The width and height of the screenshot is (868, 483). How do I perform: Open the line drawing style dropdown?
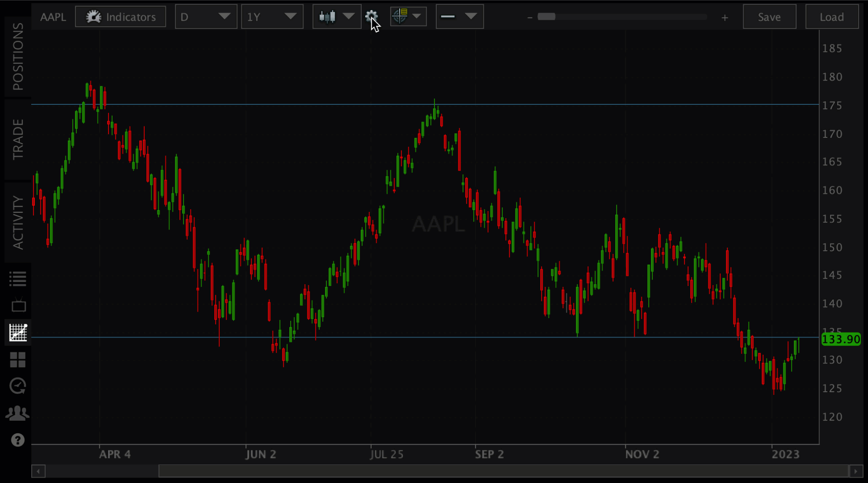coord(459,17)
